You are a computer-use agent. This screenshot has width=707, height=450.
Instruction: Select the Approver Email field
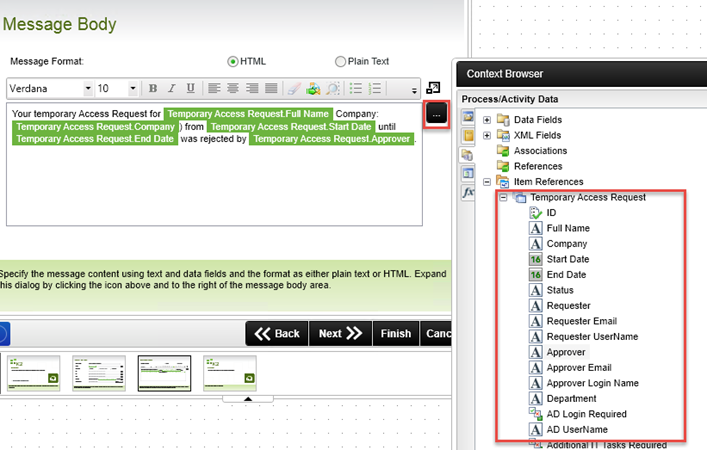point(578,368)
